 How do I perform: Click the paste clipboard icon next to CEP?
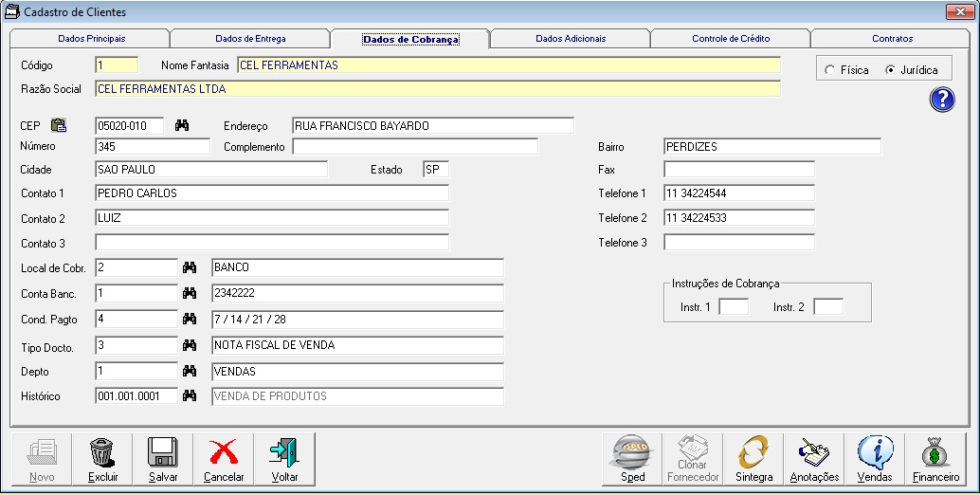click(x=59, y=125)
